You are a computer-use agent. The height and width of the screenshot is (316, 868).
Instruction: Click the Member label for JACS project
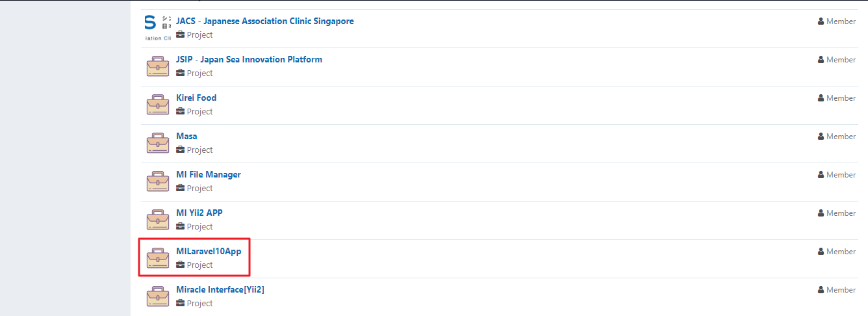(841, 21)
